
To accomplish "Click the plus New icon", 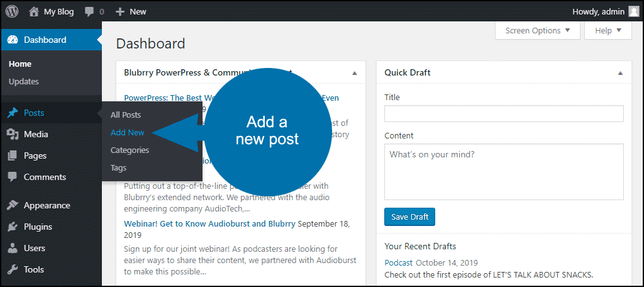I will click(x=119, y=11).
